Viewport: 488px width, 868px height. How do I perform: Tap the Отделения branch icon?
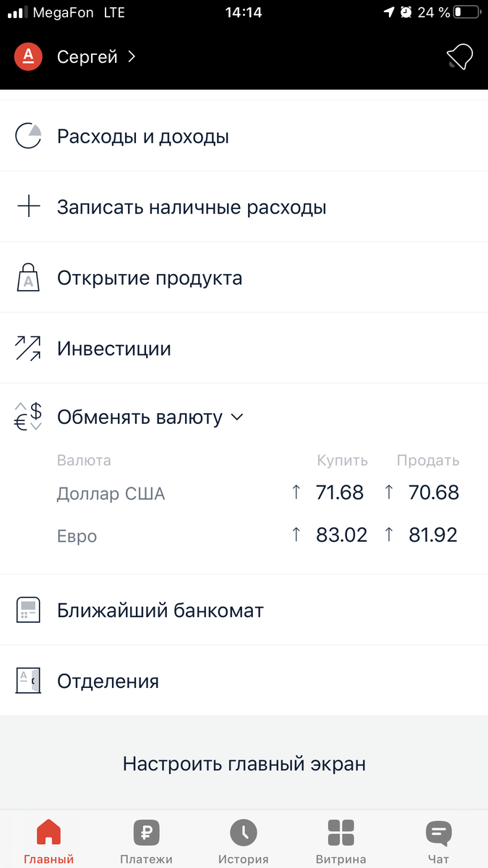click(27, 680)
